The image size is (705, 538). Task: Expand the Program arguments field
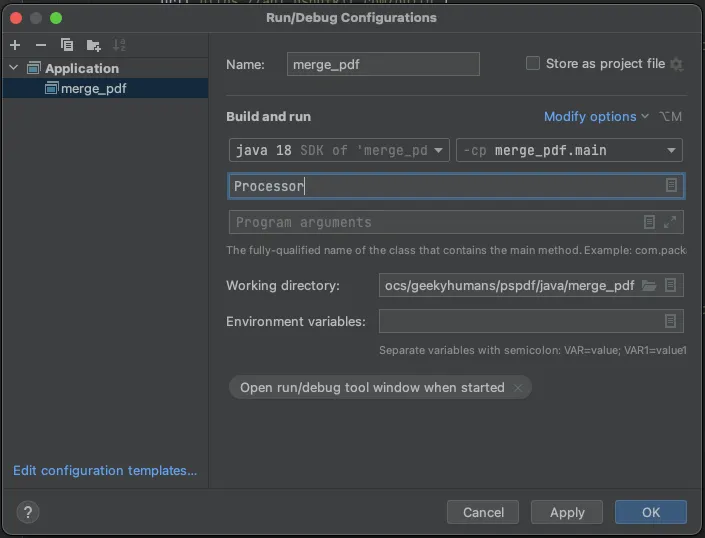coord(670,222)
